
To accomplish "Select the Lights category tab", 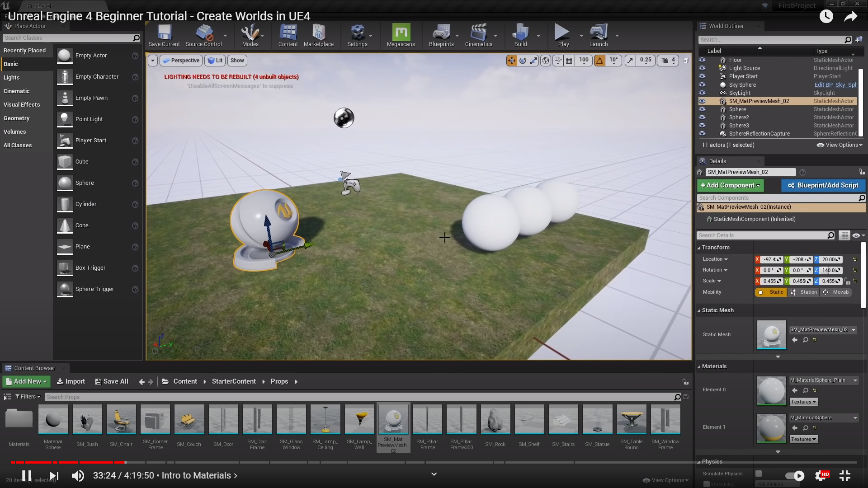I will [x=12, y=78].
